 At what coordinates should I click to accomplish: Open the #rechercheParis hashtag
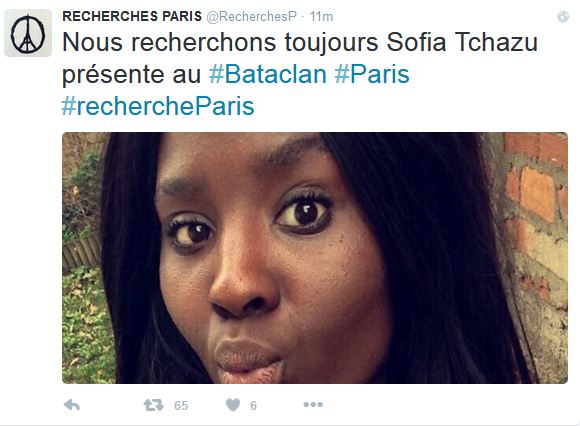[x=158, y=106]
